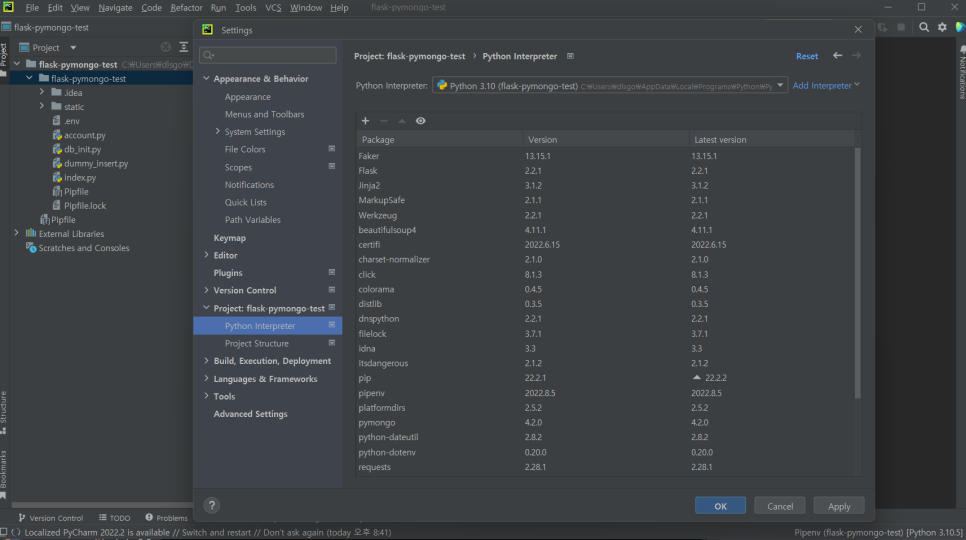Toggle show early releases eye icon
This screenshot has height=540, width=966.
click(x=421, y=121)
